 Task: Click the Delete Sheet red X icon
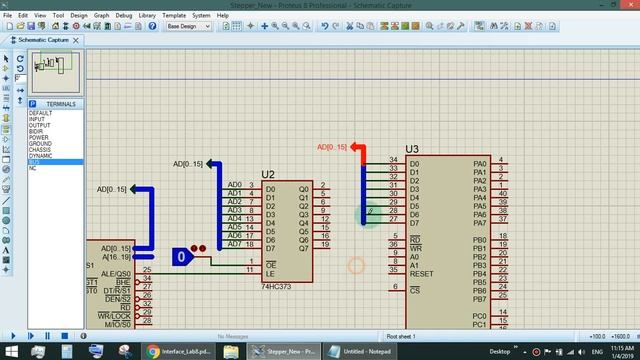click(x=528, y=26)
